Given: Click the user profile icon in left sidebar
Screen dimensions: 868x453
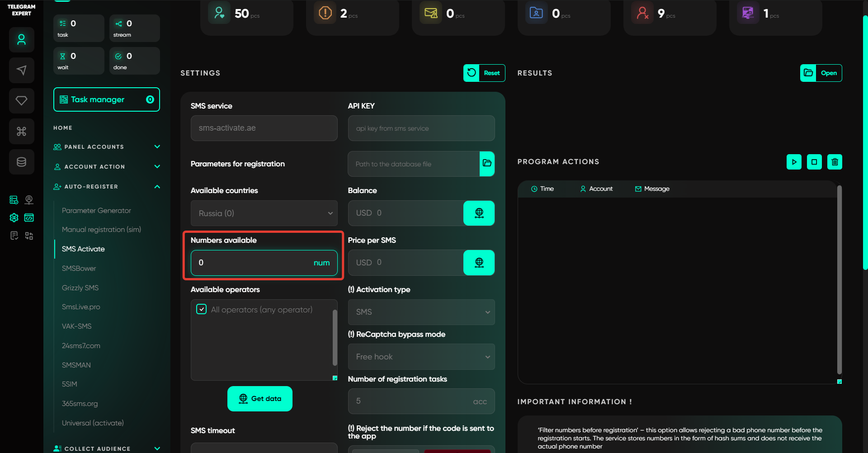Looking at the screenshot, I should [x=21, y=40].
